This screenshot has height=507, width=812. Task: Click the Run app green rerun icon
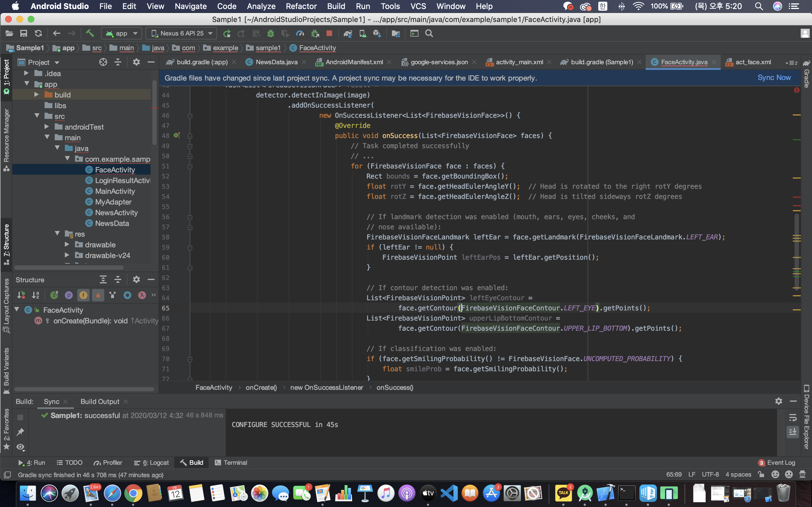[x=227, y=33]
